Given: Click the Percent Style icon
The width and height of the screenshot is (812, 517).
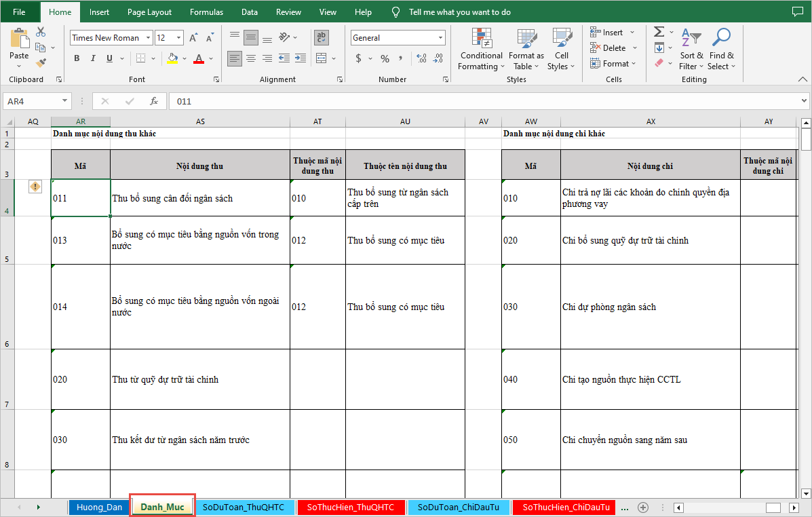Looking at the screenshot, I should (x=385, y=58).
